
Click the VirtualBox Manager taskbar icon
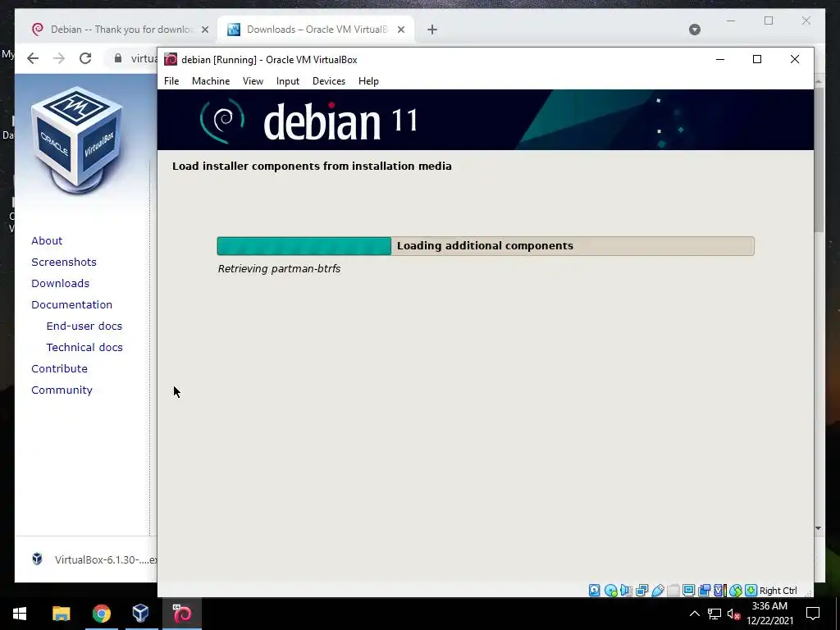tap(140, 614)
